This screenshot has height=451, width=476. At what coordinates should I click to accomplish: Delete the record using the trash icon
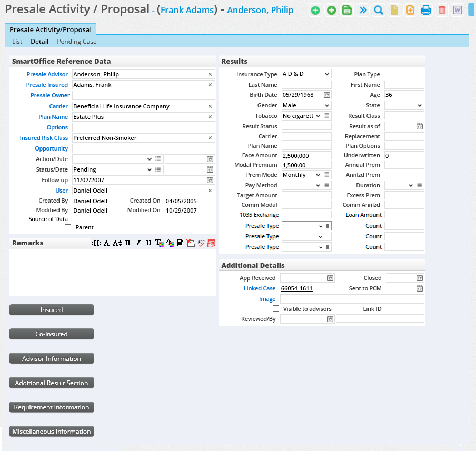point(442,9)
